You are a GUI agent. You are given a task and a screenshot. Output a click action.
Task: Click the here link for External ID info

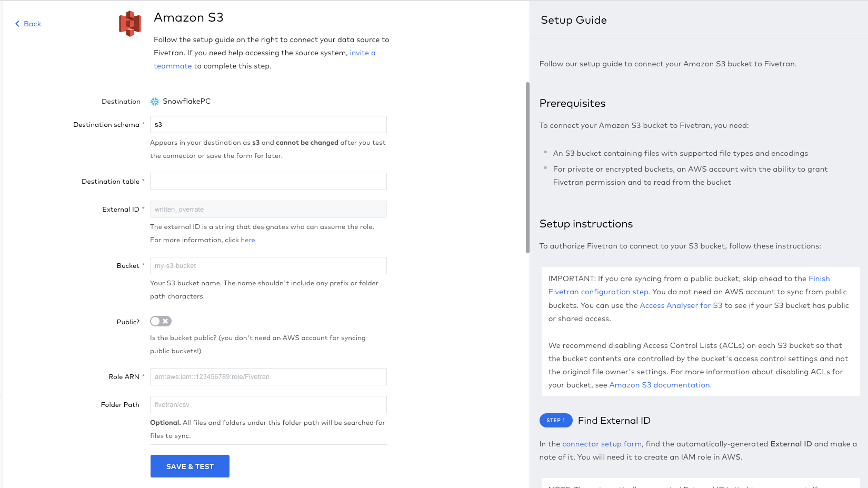[x=247, y=240]
